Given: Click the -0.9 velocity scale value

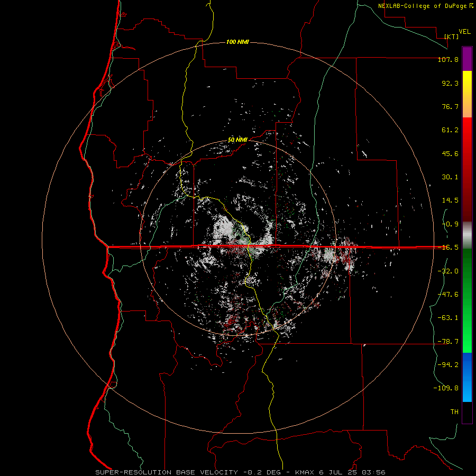Looking at the screenshot, I should 450,224.
